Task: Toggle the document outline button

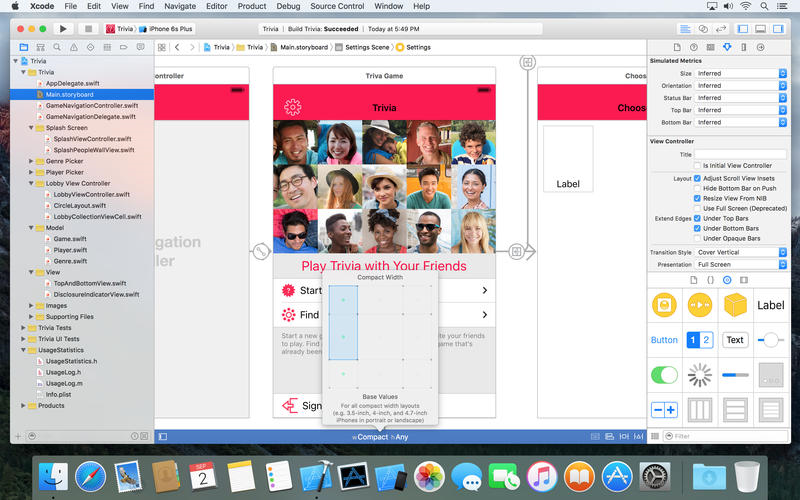Action: pyautogui.click(x=162, y=437)
